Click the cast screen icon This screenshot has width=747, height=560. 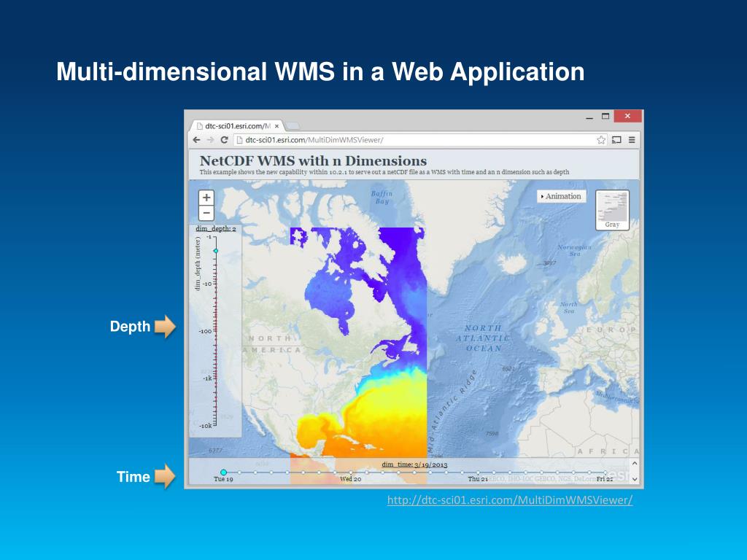(x=616, y=140)
